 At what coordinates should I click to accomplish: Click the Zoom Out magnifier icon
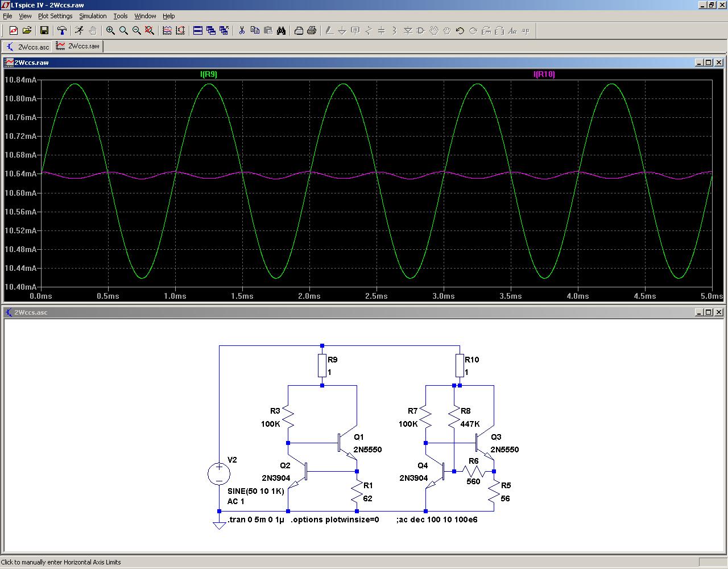click(x=136, y=31)
